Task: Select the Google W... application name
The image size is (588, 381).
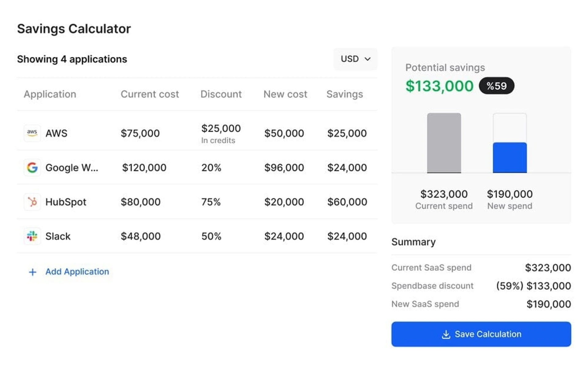Action: click(x=72, y=168)
